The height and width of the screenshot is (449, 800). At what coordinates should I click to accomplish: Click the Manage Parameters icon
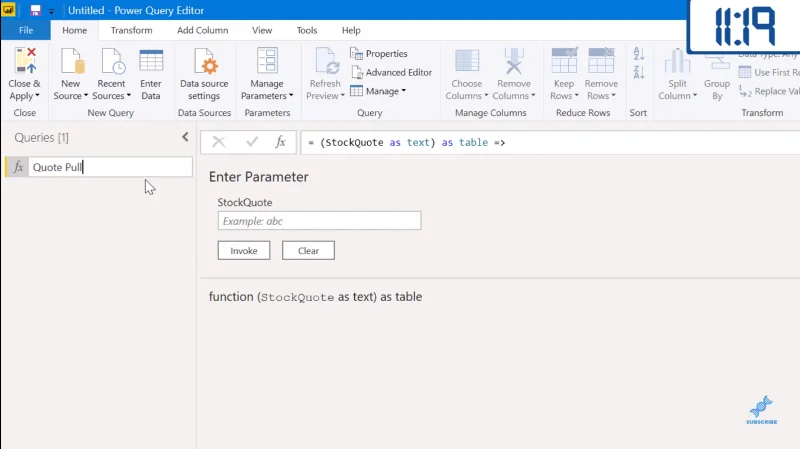[x=267, y=61]
